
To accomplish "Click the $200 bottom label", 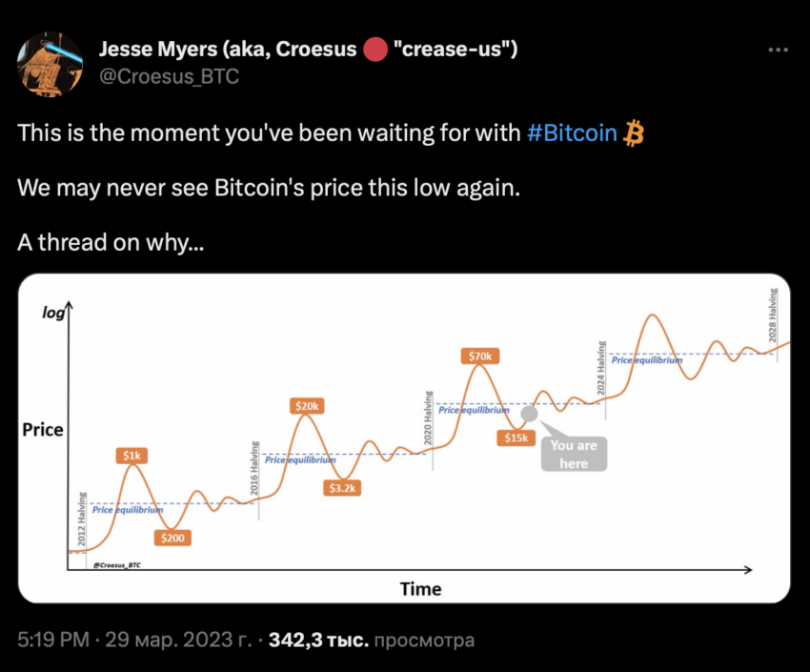I will pos(172,538).
